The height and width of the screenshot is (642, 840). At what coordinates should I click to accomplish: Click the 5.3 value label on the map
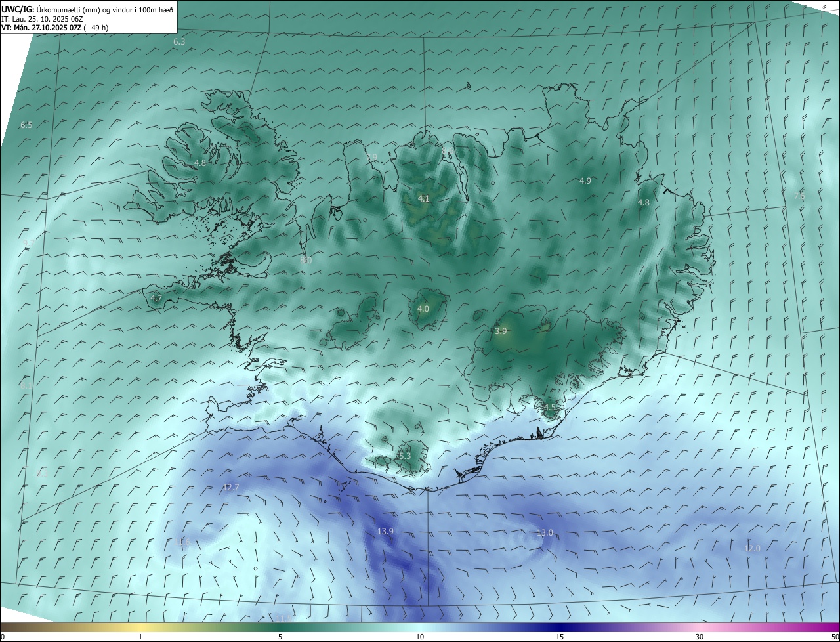point(404,456)
